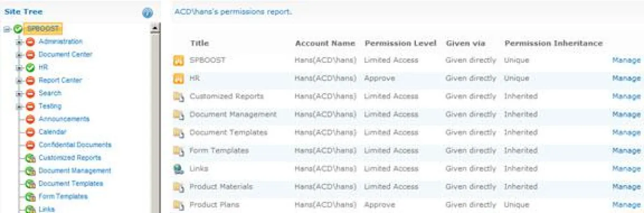The image size is (644, 213).
Task: Open Manage link for the Links row
Action: tap(626, 169)
